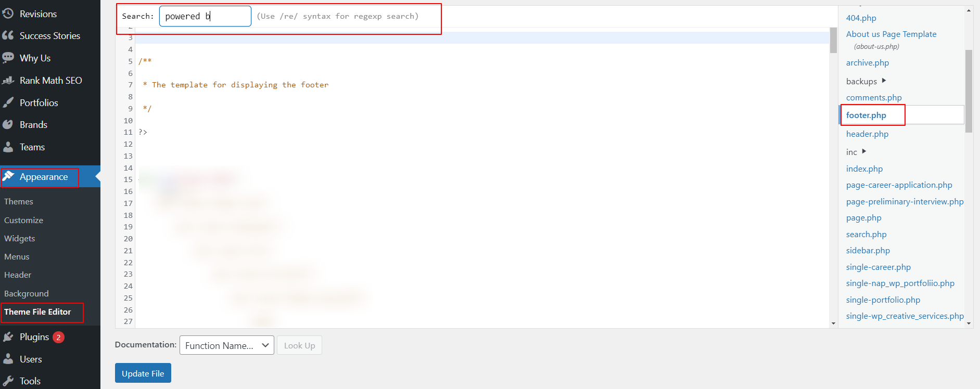Click the Update File button
Viewport: 980px width, 389px height.
(143, 373)
